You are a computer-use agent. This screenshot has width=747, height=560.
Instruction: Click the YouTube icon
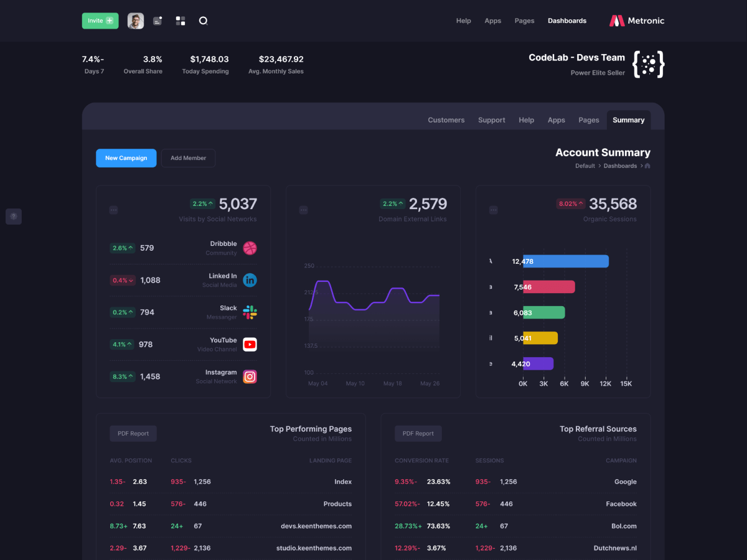250,344
